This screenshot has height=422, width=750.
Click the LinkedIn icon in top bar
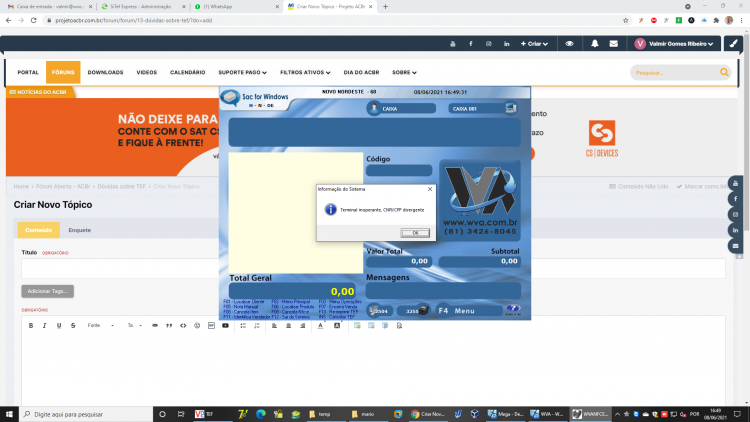coord(507,44)
